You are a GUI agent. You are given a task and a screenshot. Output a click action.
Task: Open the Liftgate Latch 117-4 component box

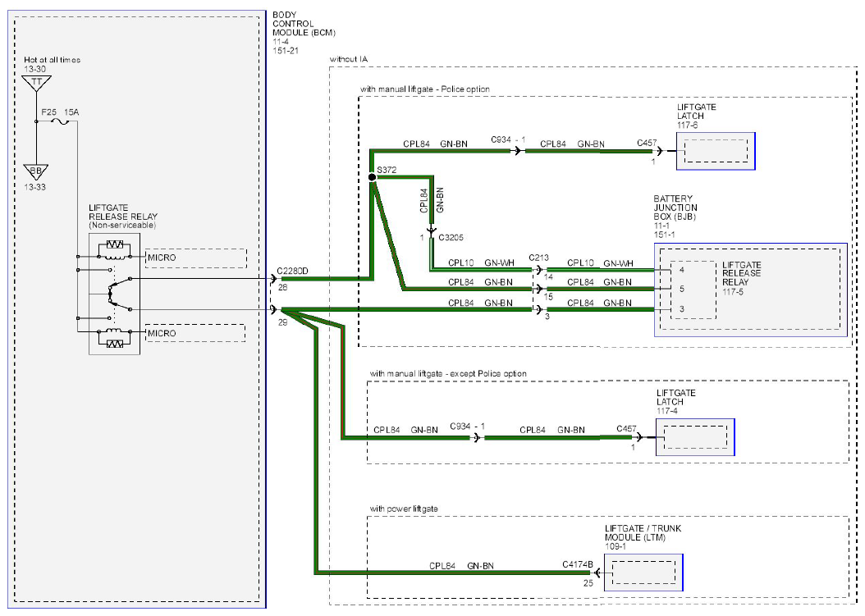[x=695, y=437]
